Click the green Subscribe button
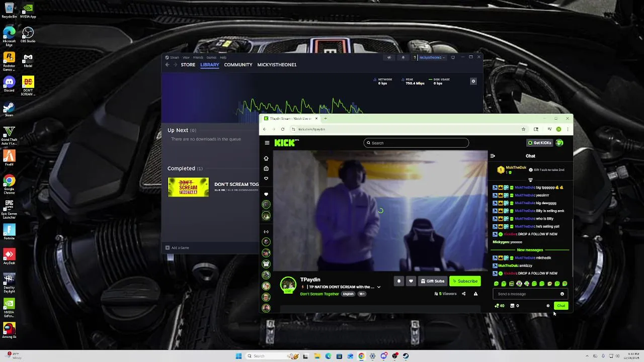This screenshot has width=644, height=362. [465, 281]
